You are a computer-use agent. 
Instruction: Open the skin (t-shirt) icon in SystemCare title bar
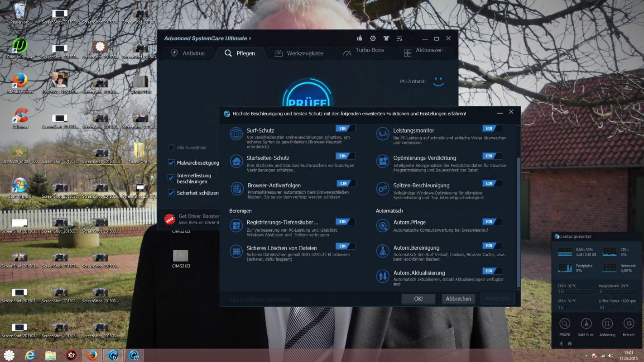click(x=386, y=38)
